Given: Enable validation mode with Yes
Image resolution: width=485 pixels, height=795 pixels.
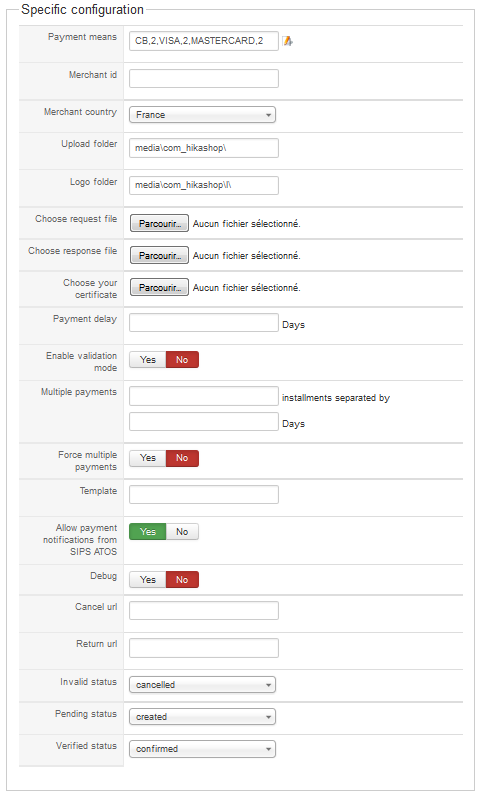Looking at the screenshot, I should tap(147, 359).
